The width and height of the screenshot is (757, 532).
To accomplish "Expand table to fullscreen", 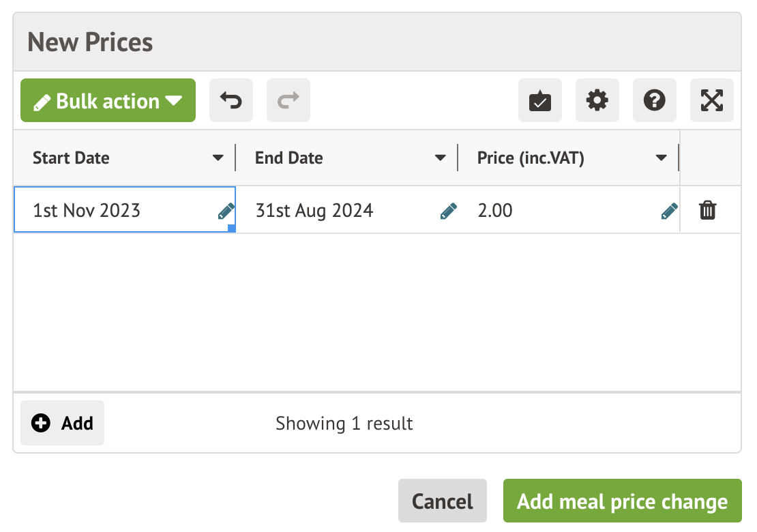I will (x=712, y=101).
